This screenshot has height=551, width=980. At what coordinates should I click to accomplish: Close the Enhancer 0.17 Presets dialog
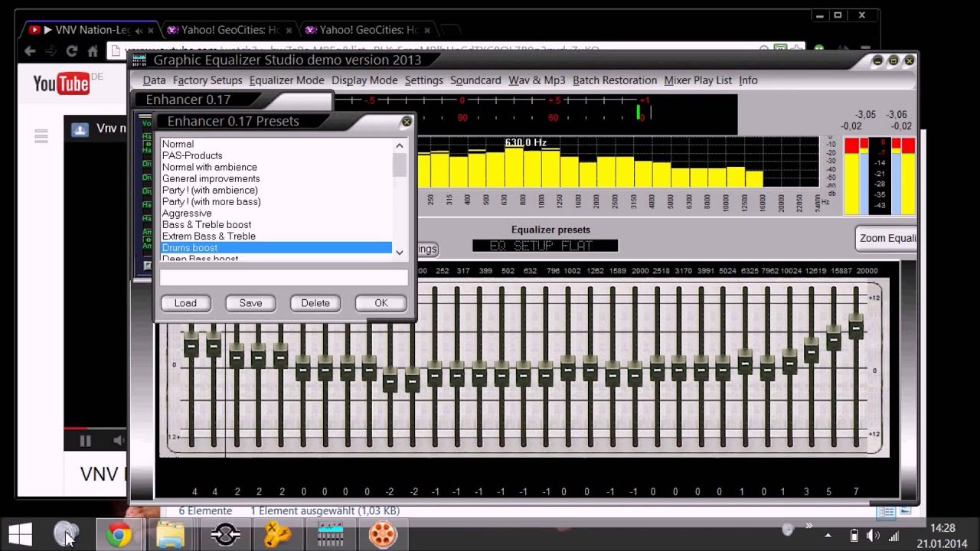pos(407,121)
